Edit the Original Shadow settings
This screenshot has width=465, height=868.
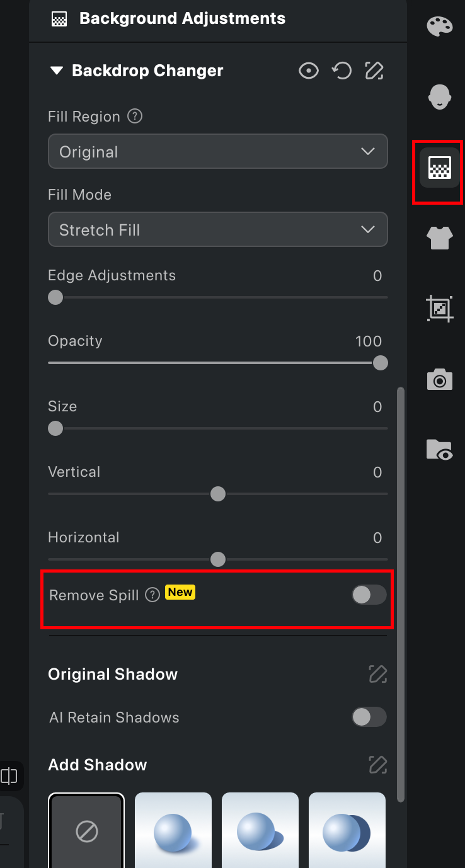(x=377, y=674)
